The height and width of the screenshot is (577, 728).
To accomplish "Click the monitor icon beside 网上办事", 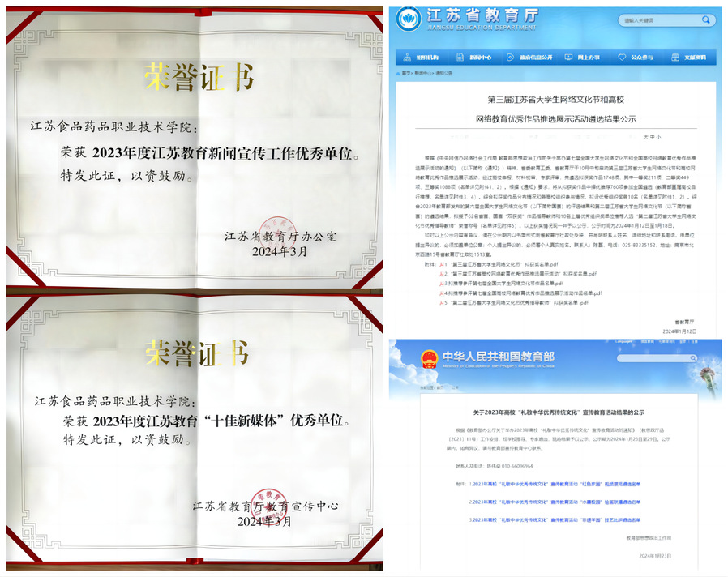I will 568,58.
